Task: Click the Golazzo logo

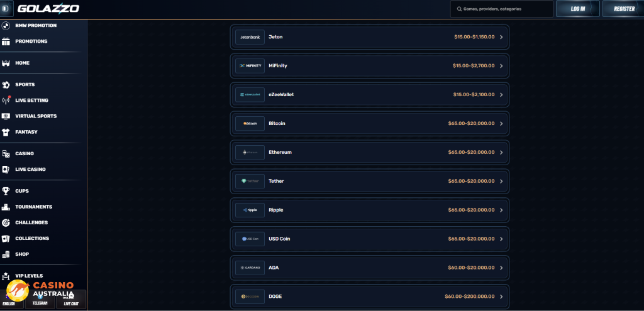Action: [48, 8]
